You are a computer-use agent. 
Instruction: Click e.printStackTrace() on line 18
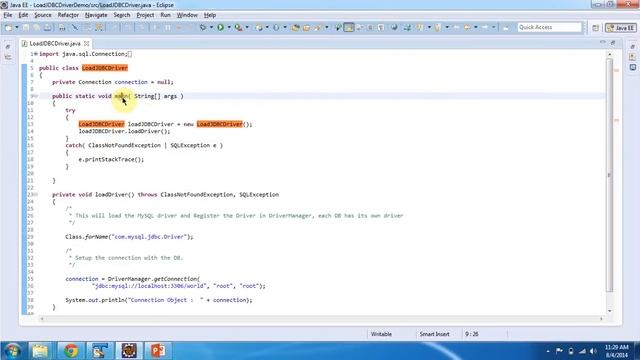111,160
